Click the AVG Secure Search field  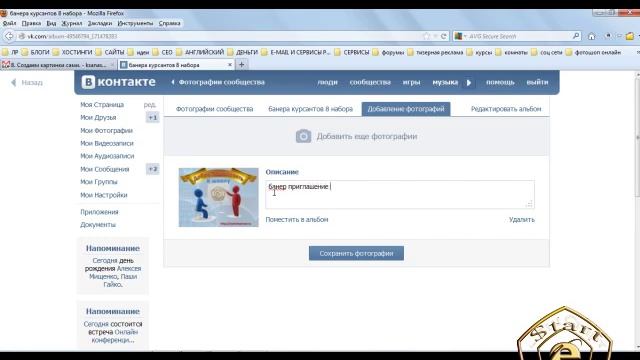coord(518,36)
